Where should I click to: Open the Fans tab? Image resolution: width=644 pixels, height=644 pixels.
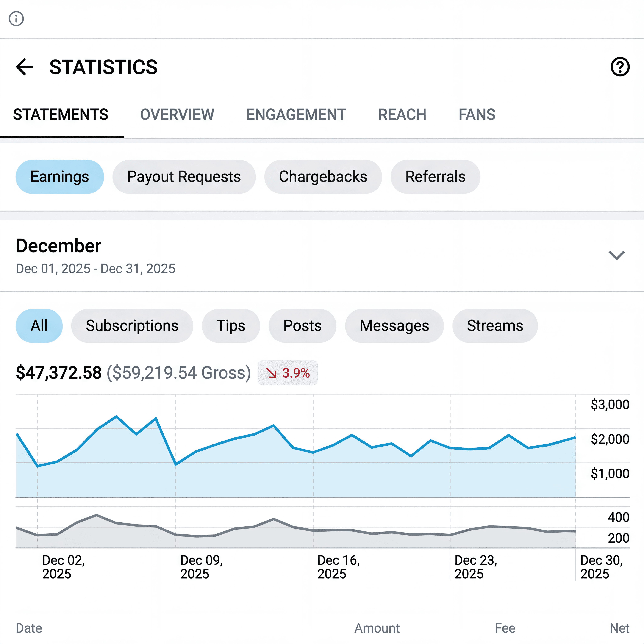tap(477, 115)
